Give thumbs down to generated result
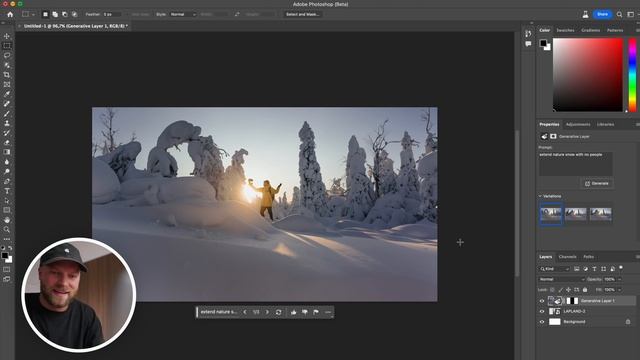 pyautogui.click(x=304, y=312)
